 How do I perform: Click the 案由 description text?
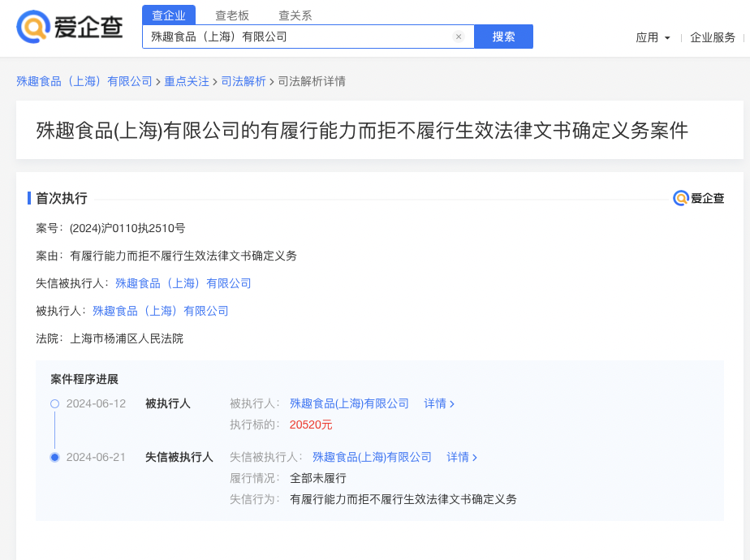[183, 256]
